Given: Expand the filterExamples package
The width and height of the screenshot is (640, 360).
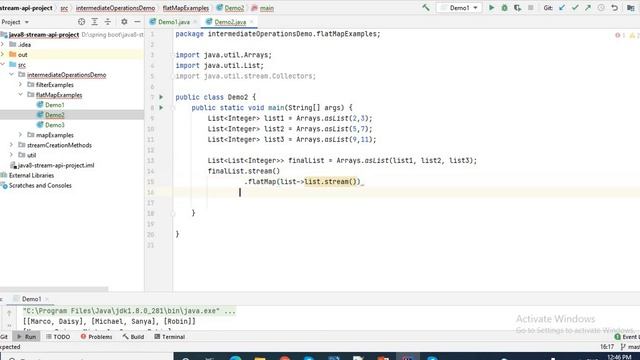Looking at the screenshot, I should 20,84.
